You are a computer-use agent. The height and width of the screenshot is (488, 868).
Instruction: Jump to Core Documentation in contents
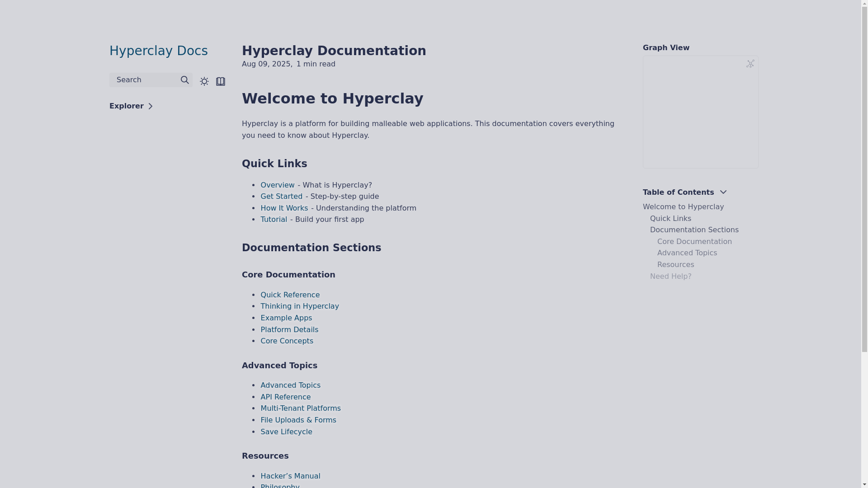(x=695, y=242)
